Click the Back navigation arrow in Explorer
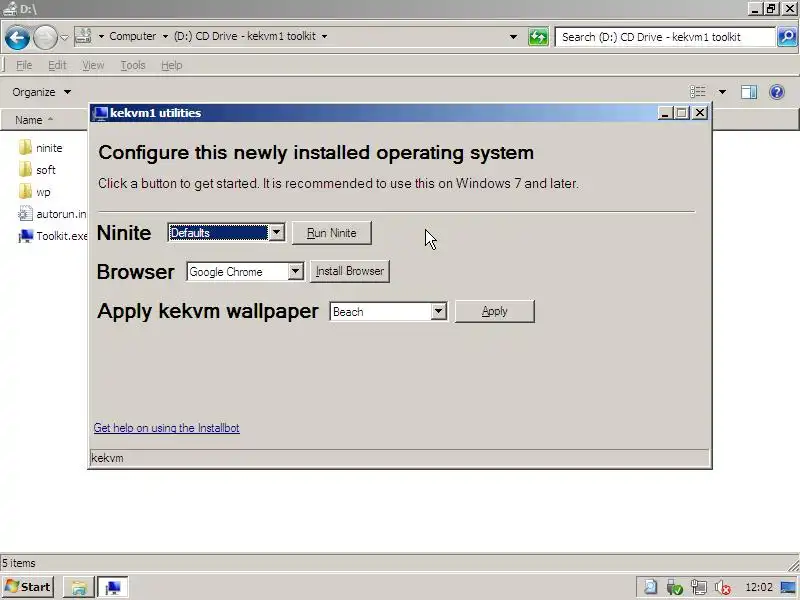The height and width of the screenshot is (600, 800). click(x=17, y=37)
